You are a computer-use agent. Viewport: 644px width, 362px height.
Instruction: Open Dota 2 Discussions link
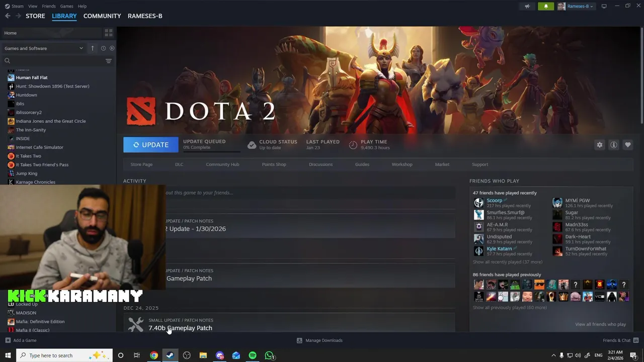click(320, 164)
